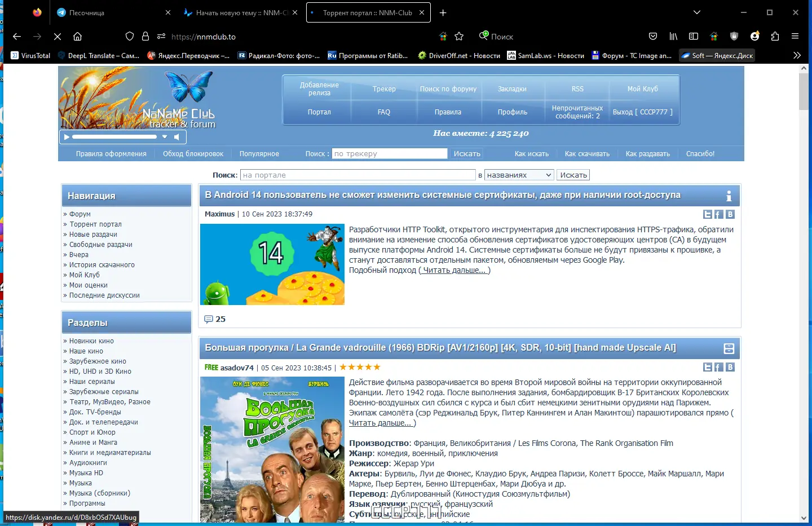Share La Grande vadrouille post on Twitter

pos(708,367)
